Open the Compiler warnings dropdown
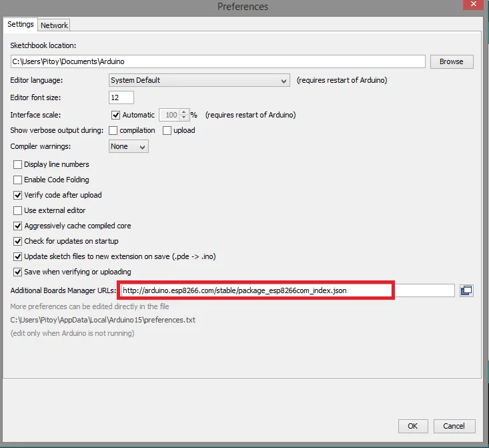Image resolution: width=489 pixels, height=448 pixels. click(129, 146)
